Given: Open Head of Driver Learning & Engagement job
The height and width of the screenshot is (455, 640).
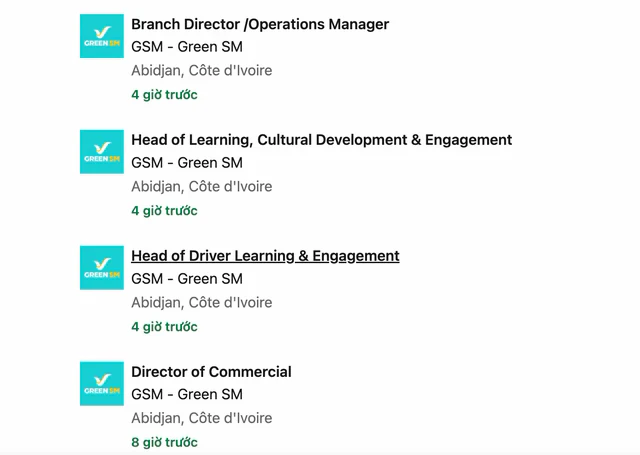Looking at the screenshot, I should pyautogui.click(x=265, y=256).
